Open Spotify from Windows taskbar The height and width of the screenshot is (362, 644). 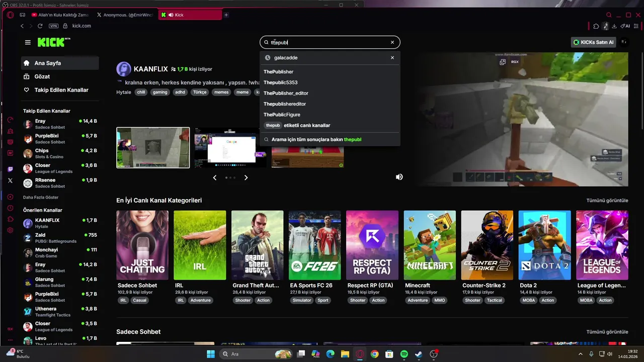pyautogui.click(x=404, y=354)
